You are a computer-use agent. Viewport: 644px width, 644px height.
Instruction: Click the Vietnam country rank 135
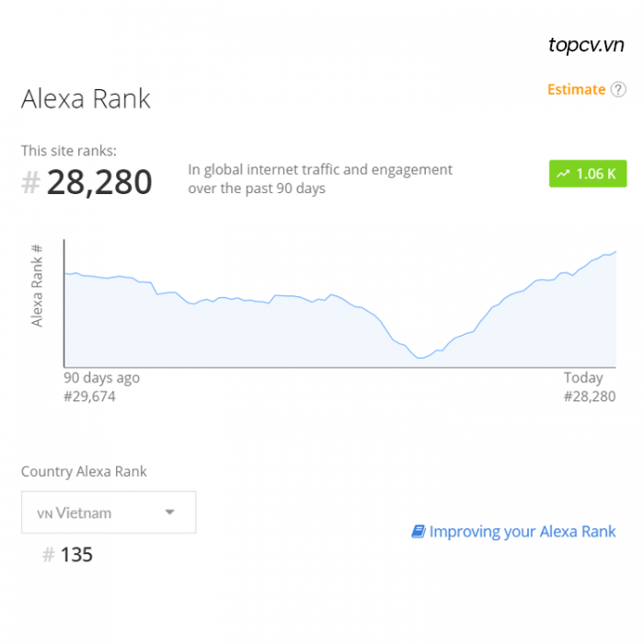point(76,555)
